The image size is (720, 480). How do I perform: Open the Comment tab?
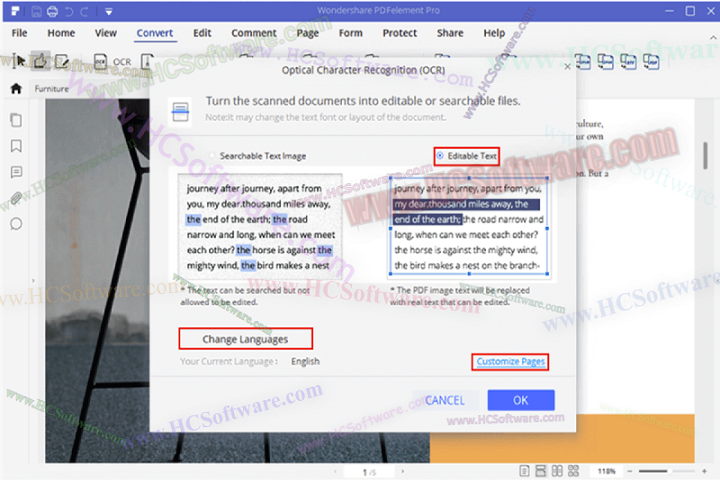click(x=254, y=33)
